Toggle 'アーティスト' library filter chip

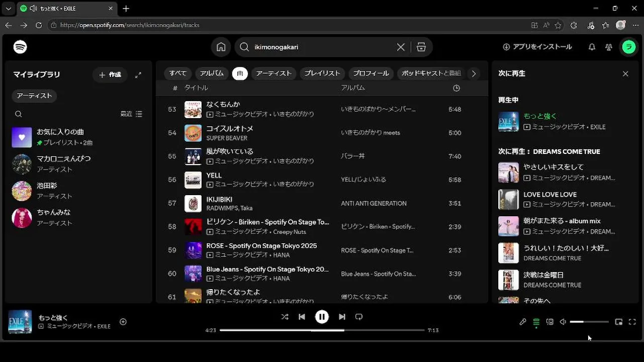pos(34,96)
